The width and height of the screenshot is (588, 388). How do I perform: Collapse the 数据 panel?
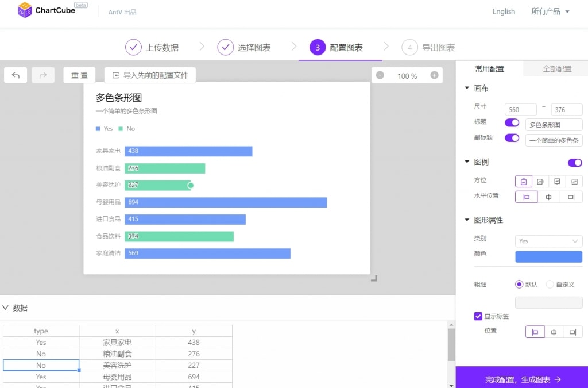click(6, 308)
